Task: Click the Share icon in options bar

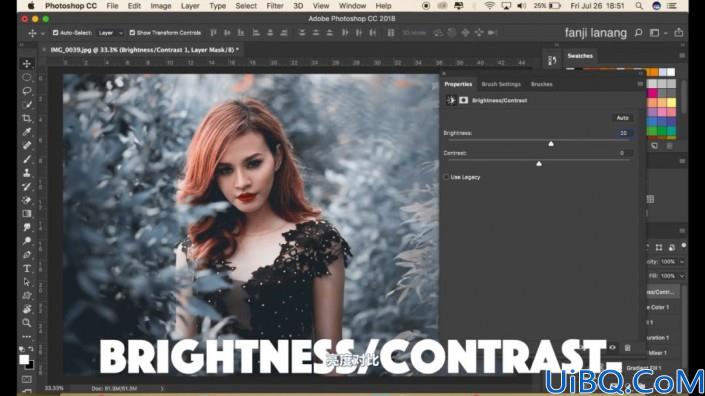Action: coord(678,32)
